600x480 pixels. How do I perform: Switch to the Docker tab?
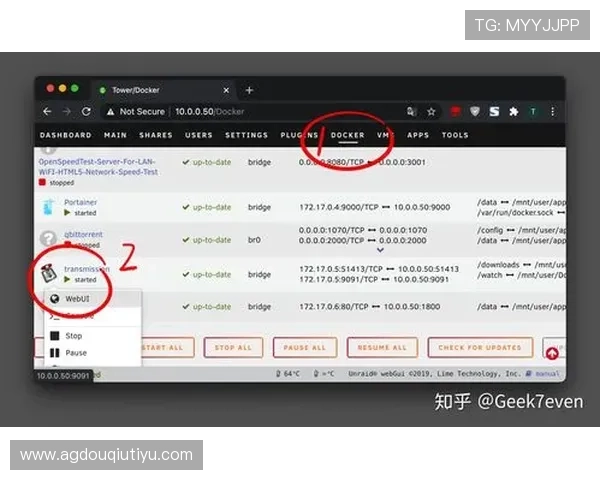point(347,135)
